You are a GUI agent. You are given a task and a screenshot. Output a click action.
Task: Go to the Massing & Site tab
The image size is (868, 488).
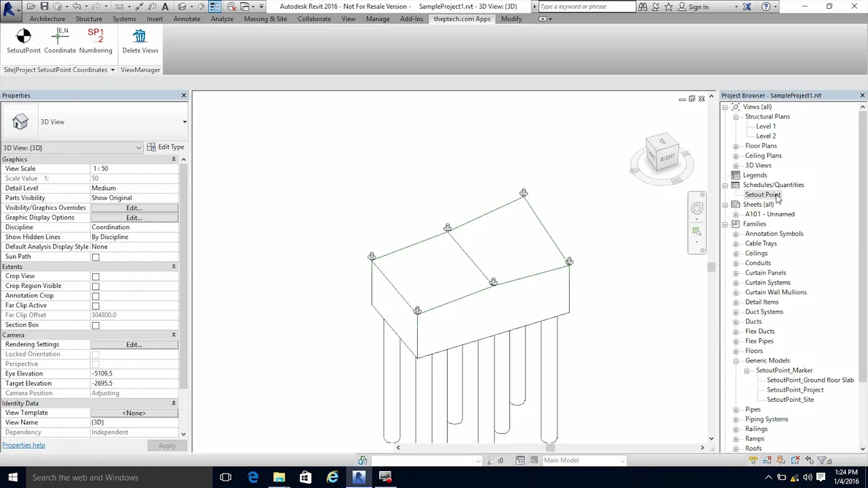(265, 19)
